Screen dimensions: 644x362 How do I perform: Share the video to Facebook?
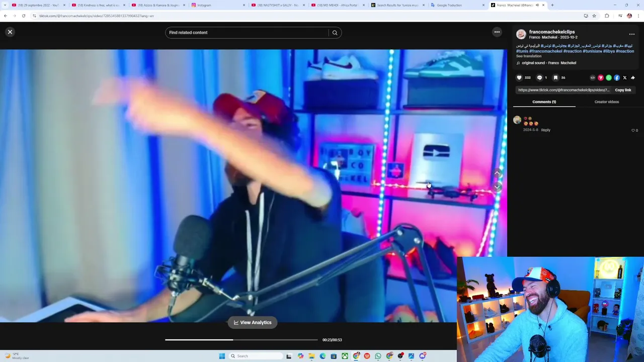617,78
